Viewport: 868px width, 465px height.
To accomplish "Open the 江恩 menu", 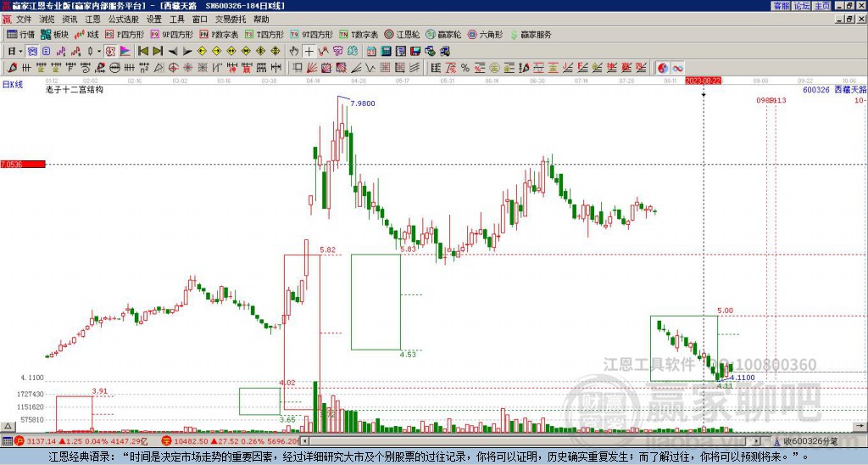I will pos(92,20).
